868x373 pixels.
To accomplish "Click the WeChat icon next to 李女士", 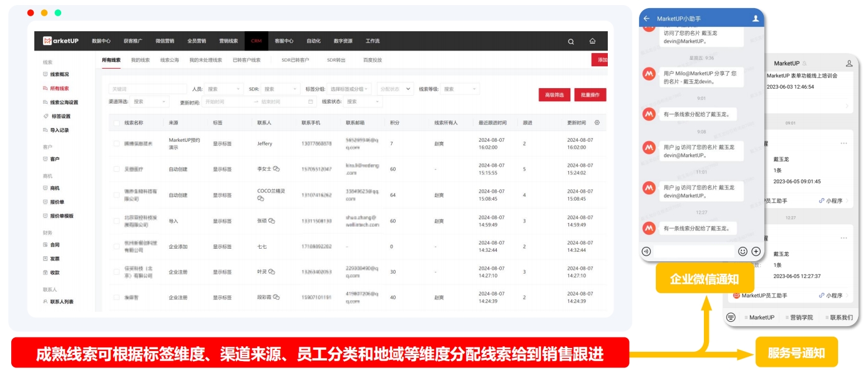I will tap(276, 169).
